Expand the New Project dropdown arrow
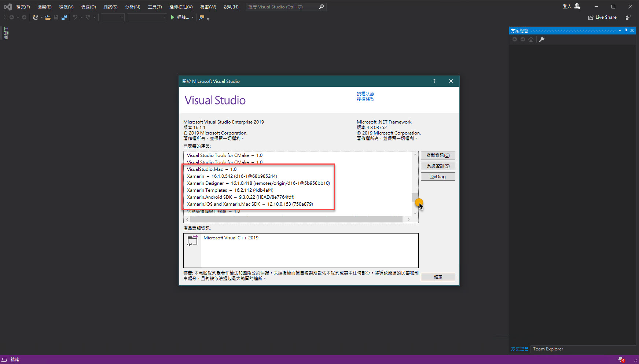Viewport: 639px width, 364px height. pos(41,17)
